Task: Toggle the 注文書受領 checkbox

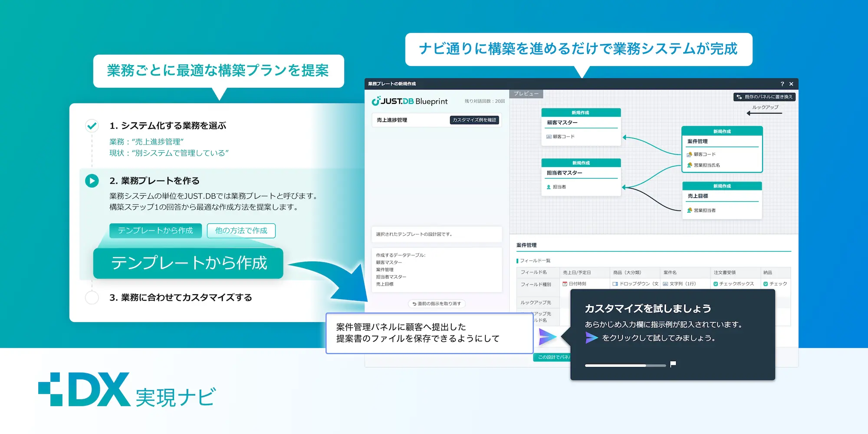Action: (716, 283)
